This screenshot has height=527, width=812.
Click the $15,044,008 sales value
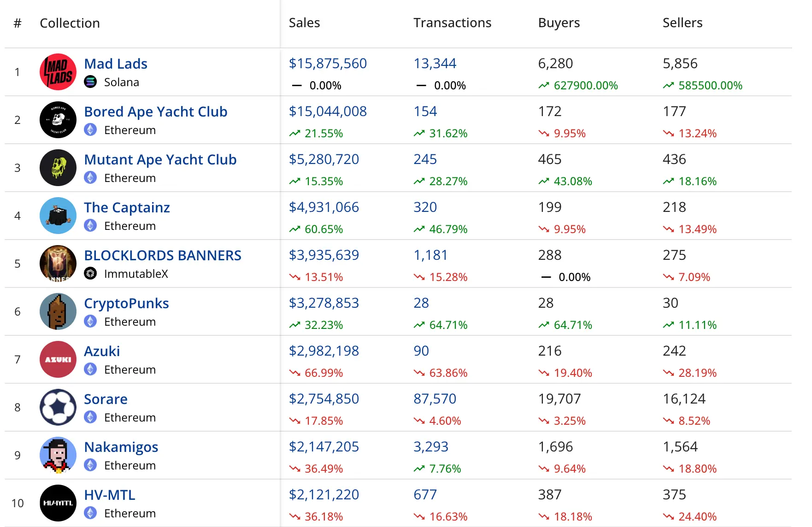328,111
